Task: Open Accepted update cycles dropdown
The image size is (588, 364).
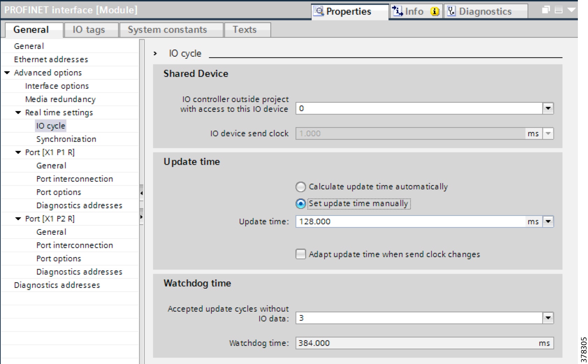Action: tap(548, 318)
